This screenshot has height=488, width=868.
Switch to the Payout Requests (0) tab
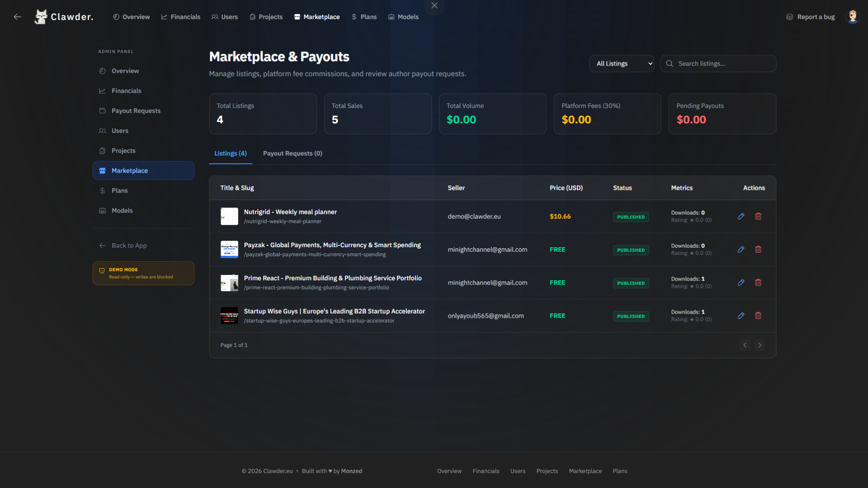pos(292,154)
